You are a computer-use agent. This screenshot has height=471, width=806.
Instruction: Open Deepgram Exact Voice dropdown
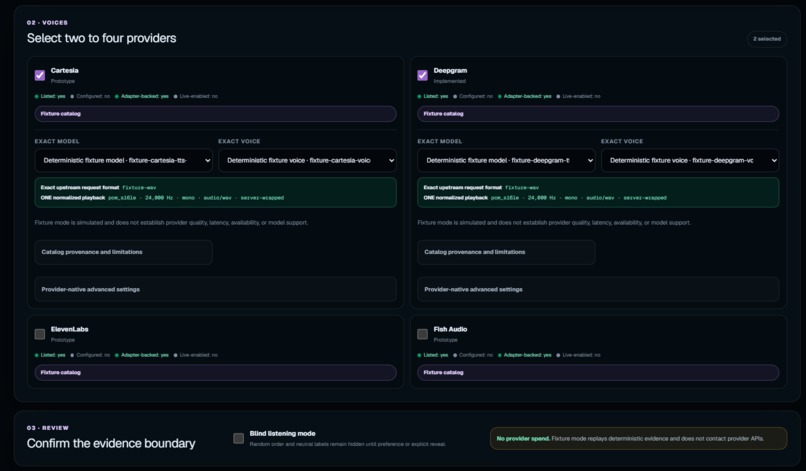point(690,160)
